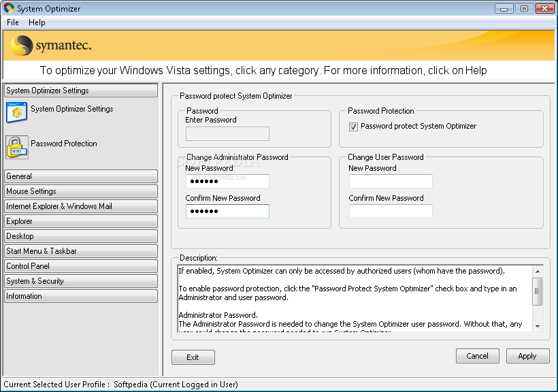
Task: Expand the Mouse Settings category
Action: [x=81, y=191]
